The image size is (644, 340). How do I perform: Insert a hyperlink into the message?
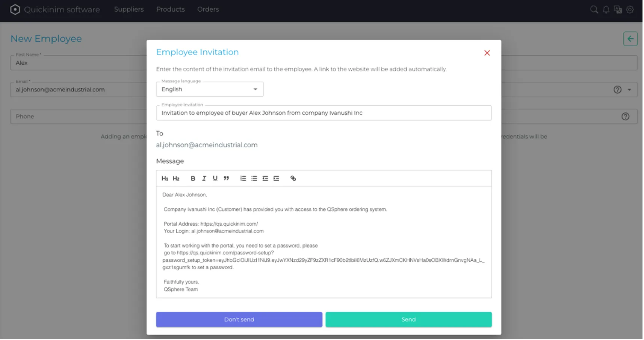pos(293,178)
